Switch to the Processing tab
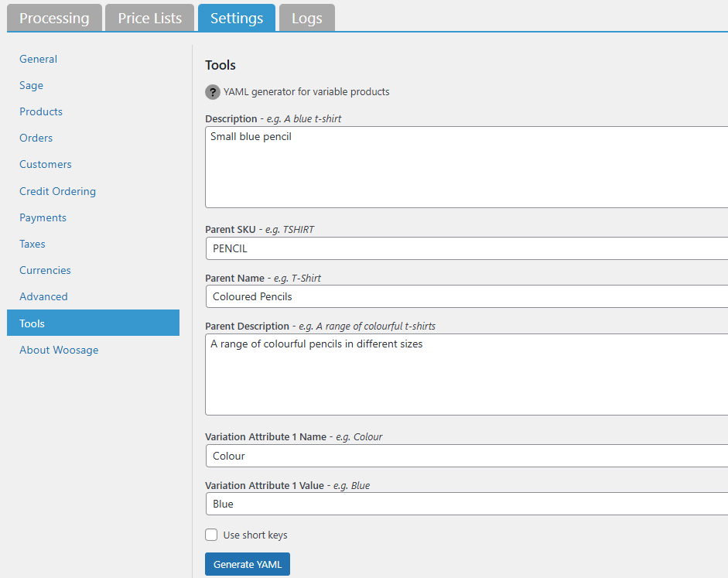Image resolution: width=728 pixels, height=578 pixels. (x=54, y=18)
